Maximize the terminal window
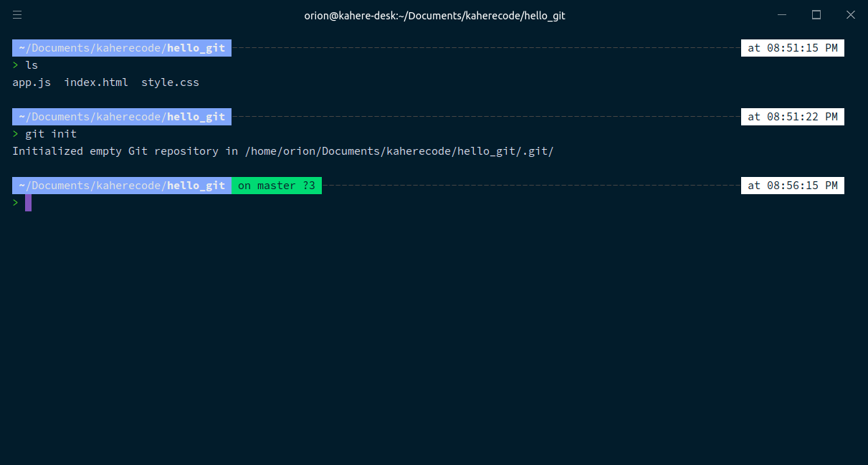 point(816,15)
